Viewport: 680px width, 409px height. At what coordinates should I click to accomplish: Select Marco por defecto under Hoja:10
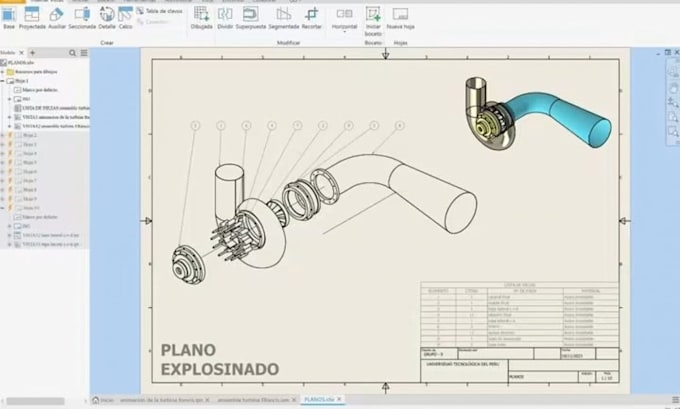tap(36, 217)
